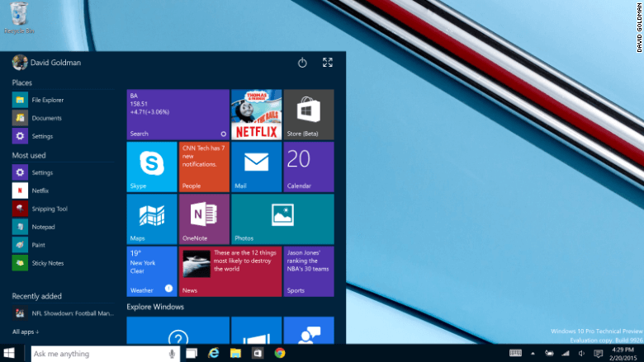Launch Snipping Tool from Most used

(64, 209)
